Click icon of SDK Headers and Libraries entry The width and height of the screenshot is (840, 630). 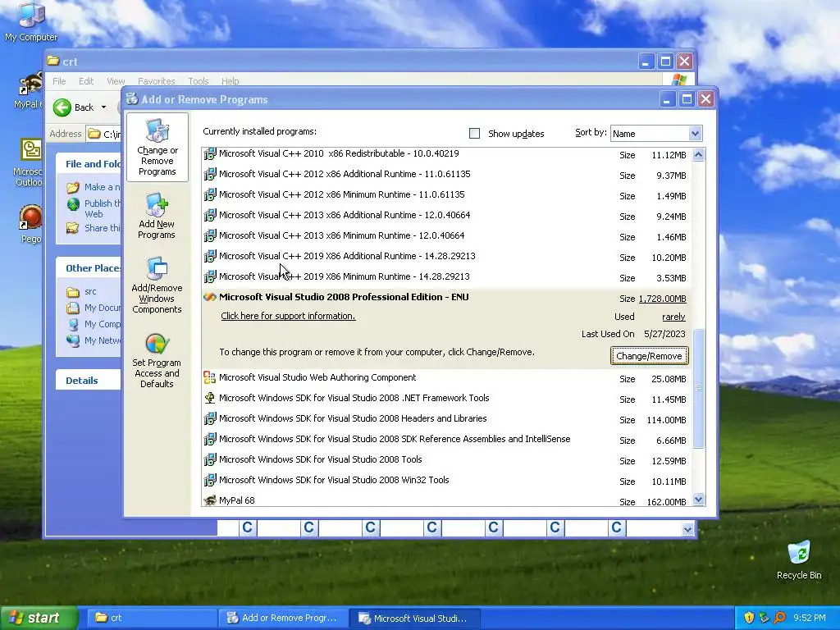pos(210,418)
